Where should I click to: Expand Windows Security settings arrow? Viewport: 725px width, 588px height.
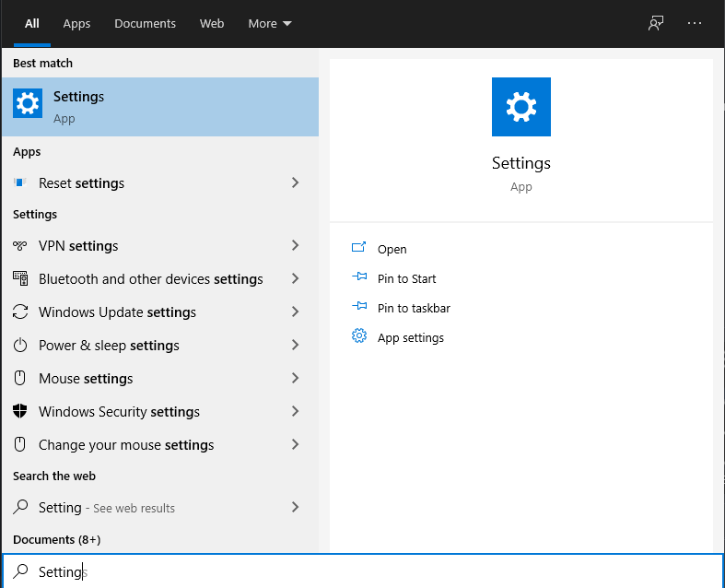295,411
